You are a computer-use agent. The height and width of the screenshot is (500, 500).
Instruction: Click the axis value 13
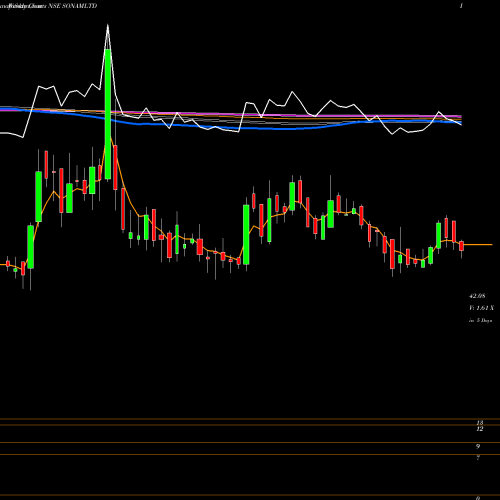point(480,423)
